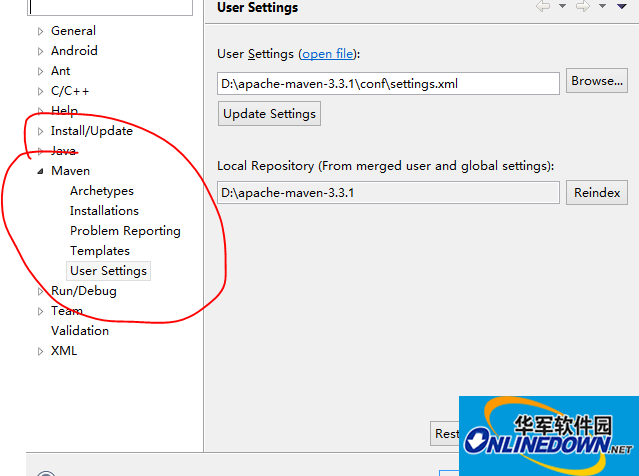The height and width of the screenshot is (476, 639).
Task: Open back history dropdown arrow
Action: [562, 6]
